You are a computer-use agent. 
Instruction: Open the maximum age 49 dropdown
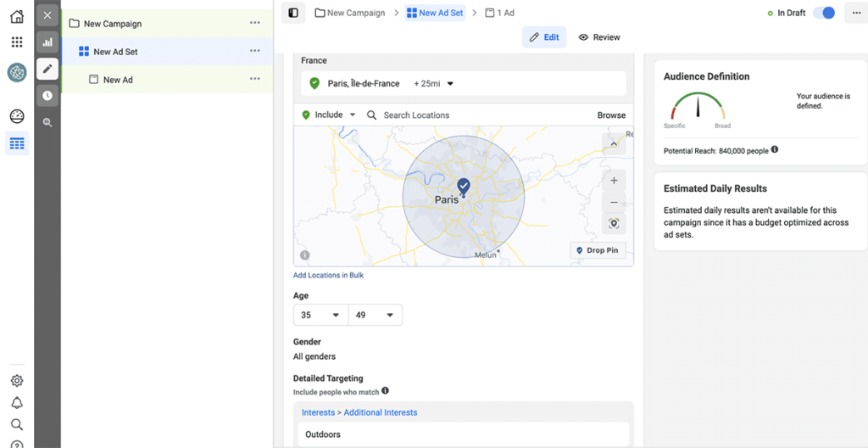click(376, 315)
